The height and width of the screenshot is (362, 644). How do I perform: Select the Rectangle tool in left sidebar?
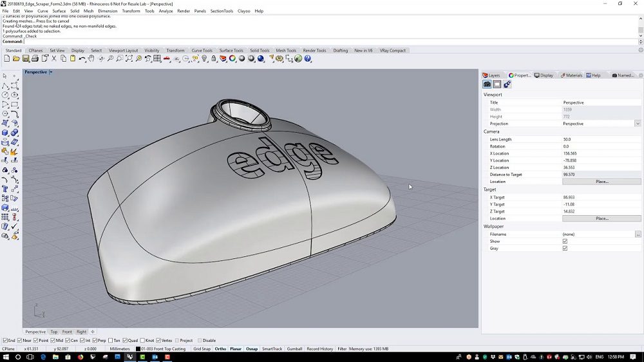click(15, 104)
